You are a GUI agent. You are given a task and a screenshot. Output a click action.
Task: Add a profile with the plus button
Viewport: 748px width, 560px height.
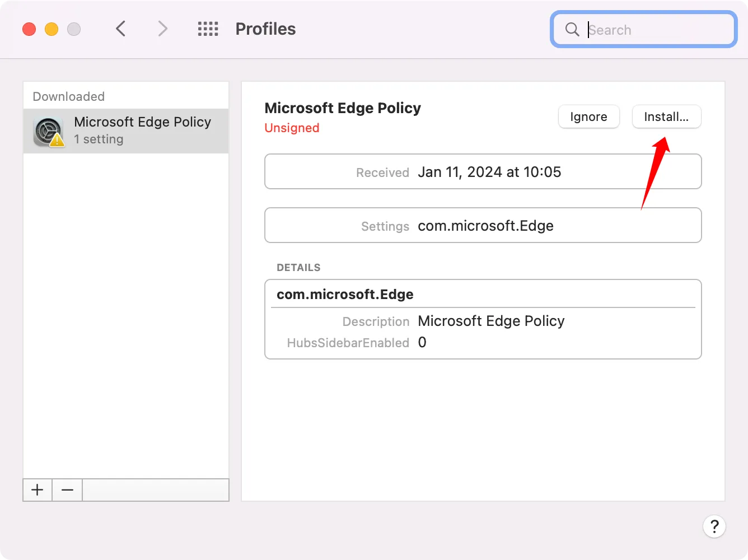tap(38, 490)
